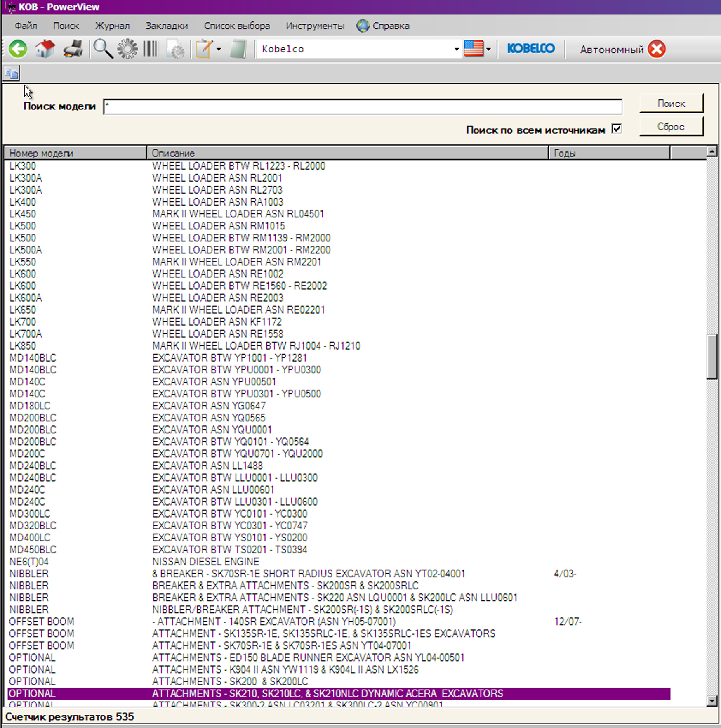Viewport: 721px width, 728px height.
Task: Click the printer icon in toolbar
Action: tap(73, 49)
